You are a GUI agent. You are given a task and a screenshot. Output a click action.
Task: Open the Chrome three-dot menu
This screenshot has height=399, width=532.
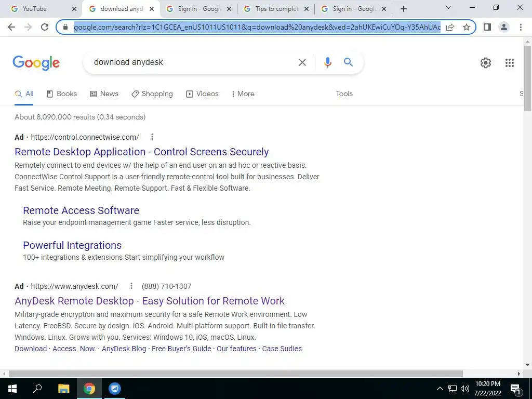coord(521,27)
